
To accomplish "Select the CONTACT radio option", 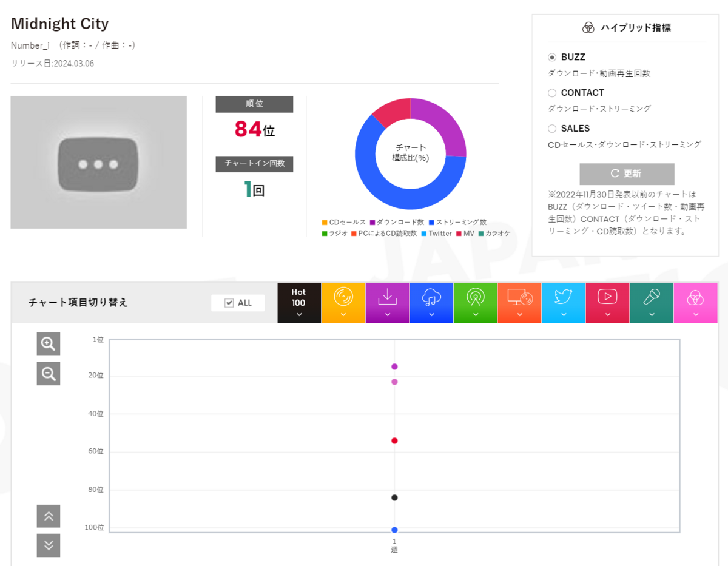I will pyautogui.click(x=552, y=93).
